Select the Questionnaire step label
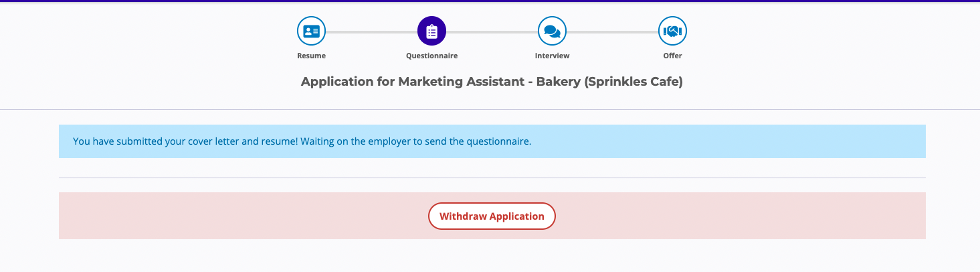980x272 pixels. [431, 56]
